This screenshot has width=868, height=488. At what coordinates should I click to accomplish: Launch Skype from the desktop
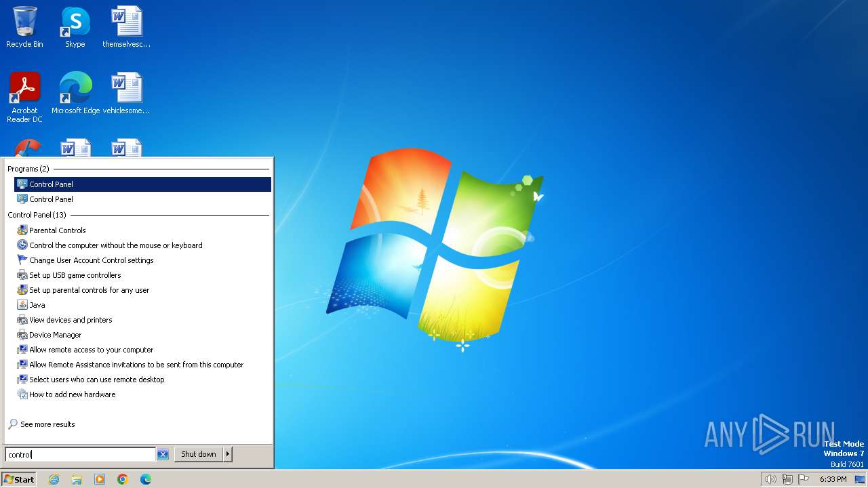[75, 27]
